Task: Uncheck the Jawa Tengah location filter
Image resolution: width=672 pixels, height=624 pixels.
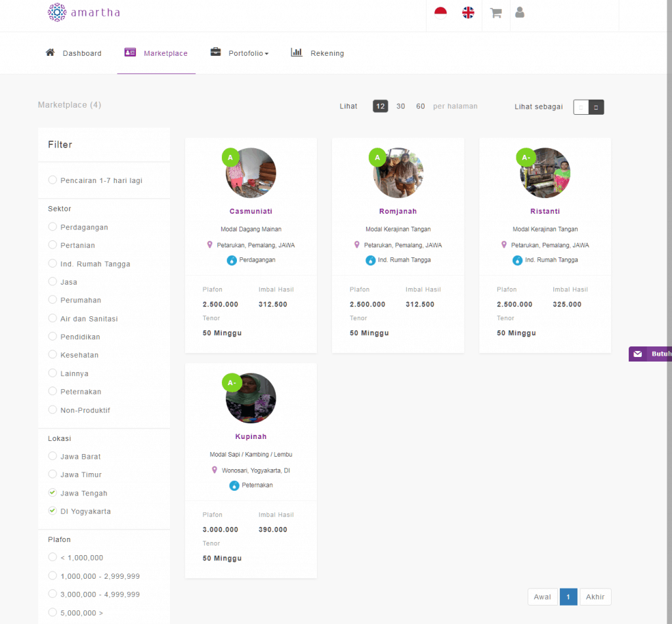Action: pyautogui.click(x=52, y=493)
